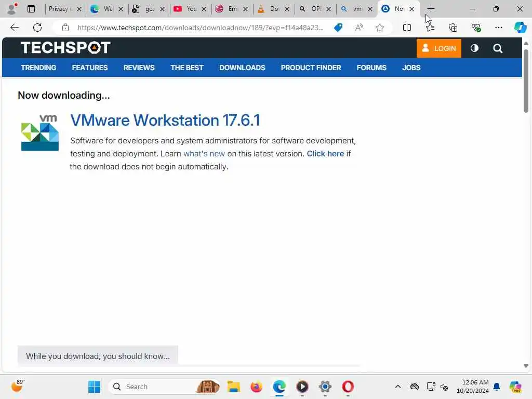Close the active 'No' TechSpot tab
The image size is (532, 399).
411,9
